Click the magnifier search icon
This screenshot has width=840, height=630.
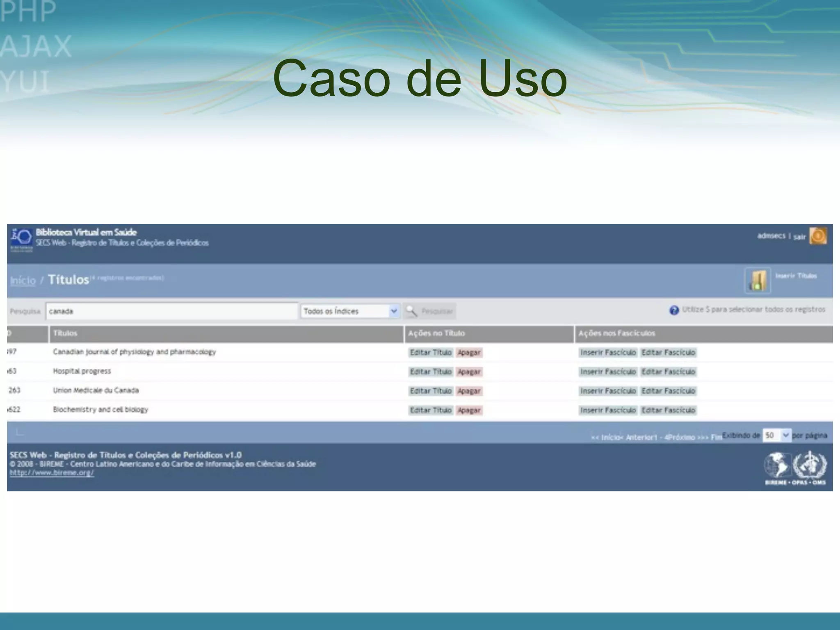point(411,311)
